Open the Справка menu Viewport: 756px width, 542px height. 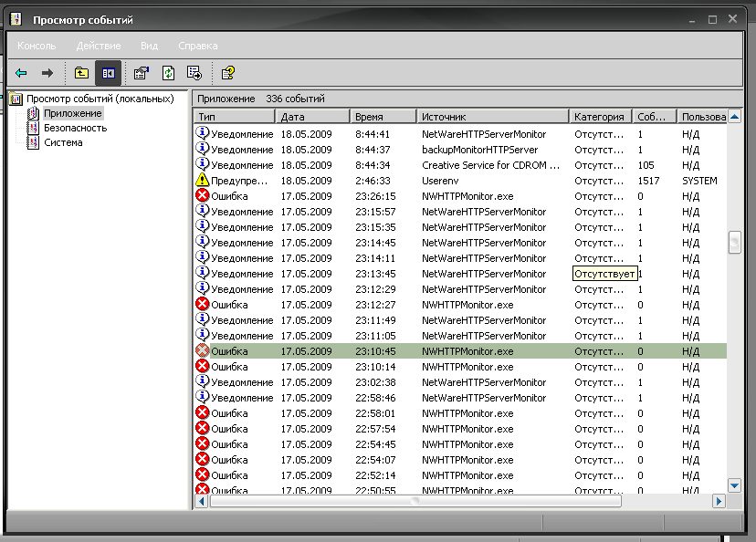tap(198, 46)
